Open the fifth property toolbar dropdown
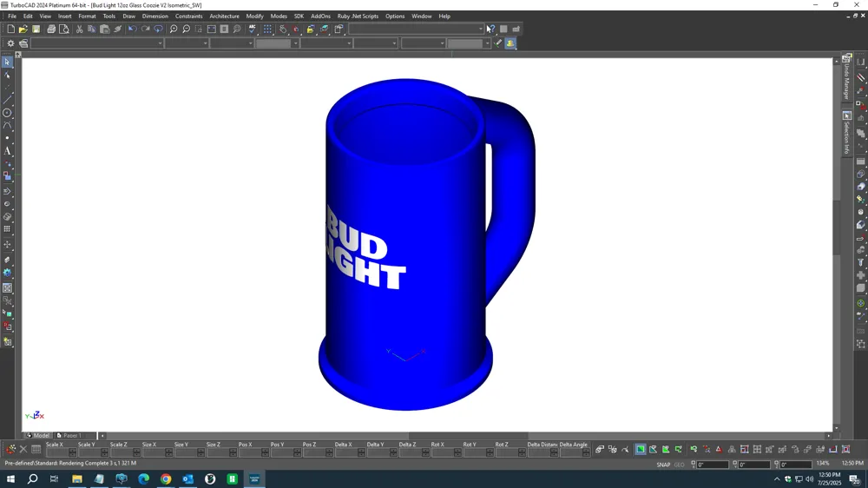This screenshot has height=488, width=868. pos(326,43)
